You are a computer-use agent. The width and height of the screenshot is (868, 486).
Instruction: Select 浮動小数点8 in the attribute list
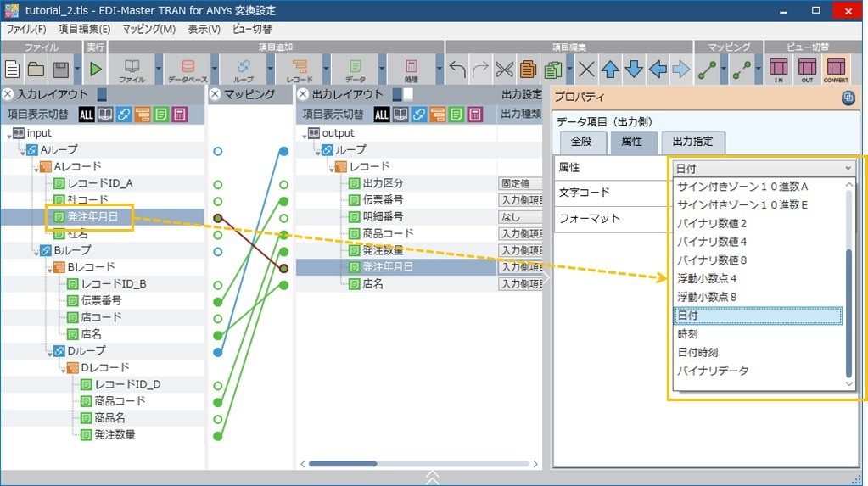click(707, 296)
